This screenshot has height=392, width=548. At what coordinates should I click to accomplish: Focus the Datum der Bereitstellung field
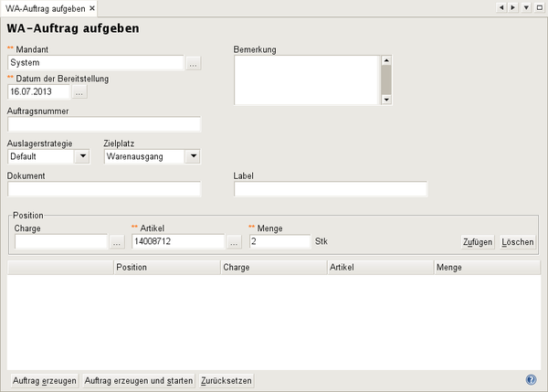[38, 92]
